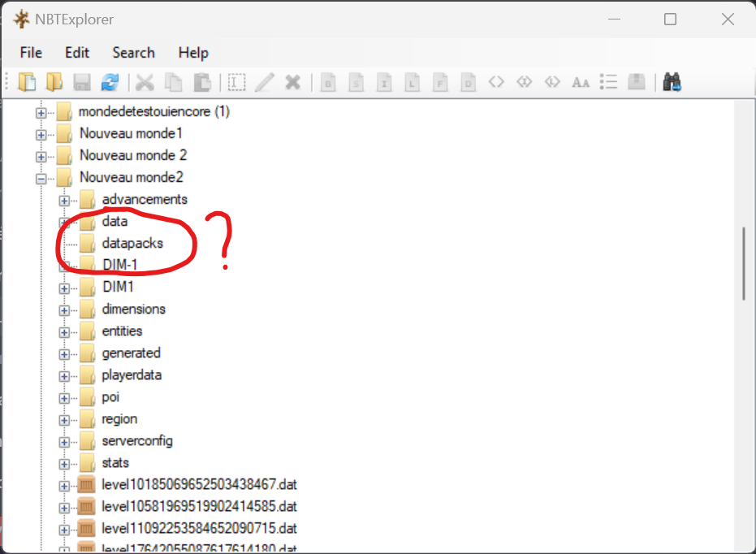Select the datapacks folder
Viewport: 756px width, 554px height.
132,243
